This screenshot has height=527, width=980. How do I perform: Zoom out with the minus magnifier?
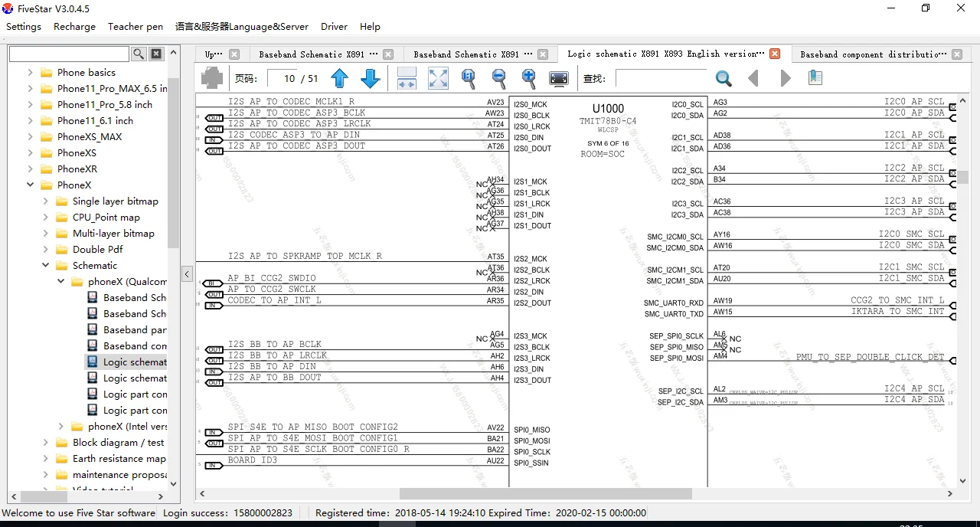pyautogui.click(x=498, y=78)
